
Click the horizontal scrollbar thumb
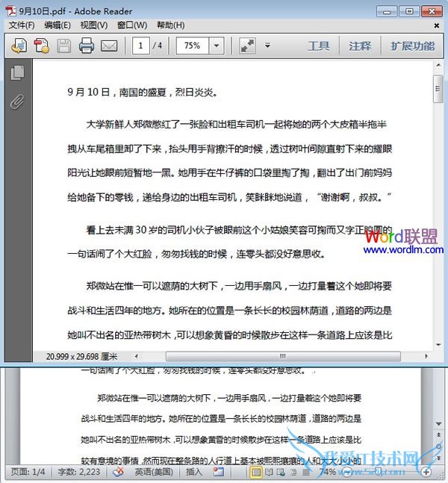pos(283,356)
